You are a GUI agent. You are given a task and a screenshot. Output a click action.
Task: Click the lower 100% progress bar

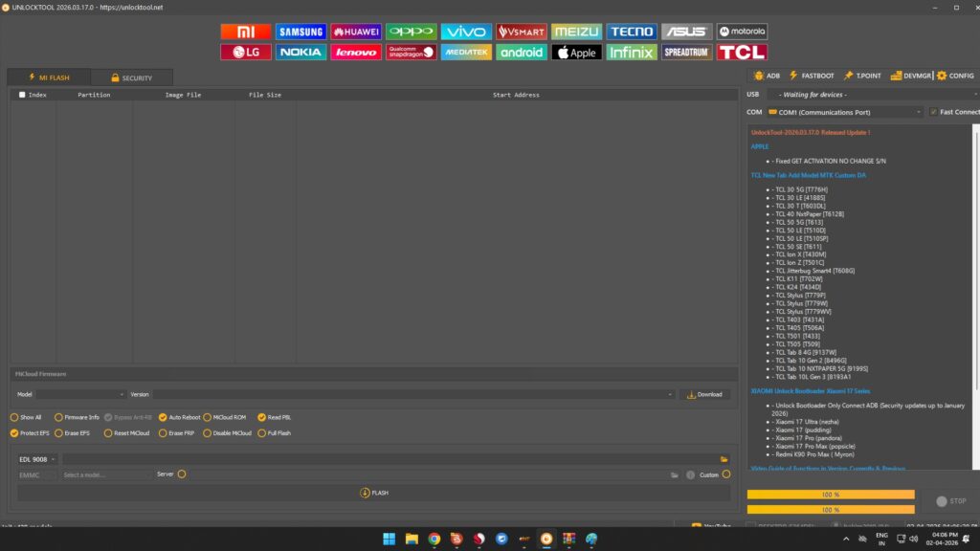point(831,510)
